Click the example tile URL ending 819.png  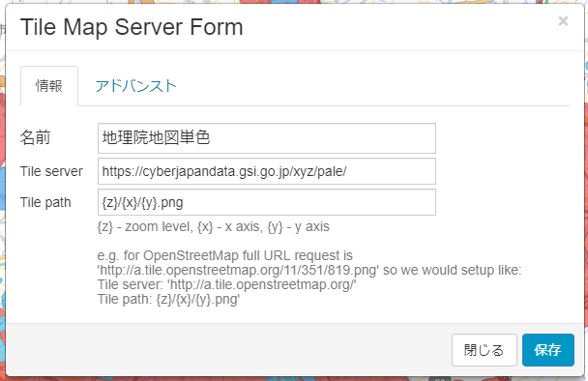coord(238,270)
